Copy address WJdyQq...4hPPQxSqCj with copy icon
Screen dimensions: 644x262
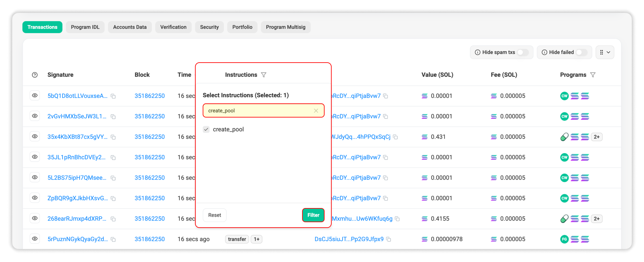[x=395, y=137]
